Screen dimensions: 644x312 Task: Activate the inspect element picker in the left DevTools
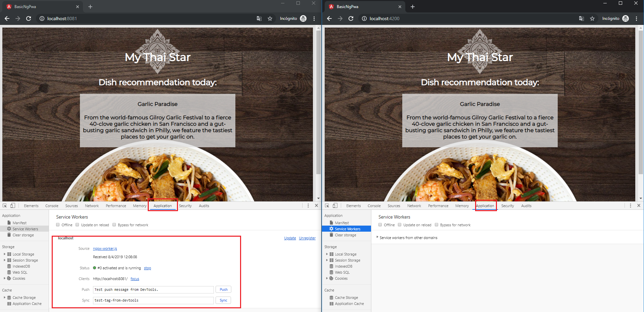5,205
